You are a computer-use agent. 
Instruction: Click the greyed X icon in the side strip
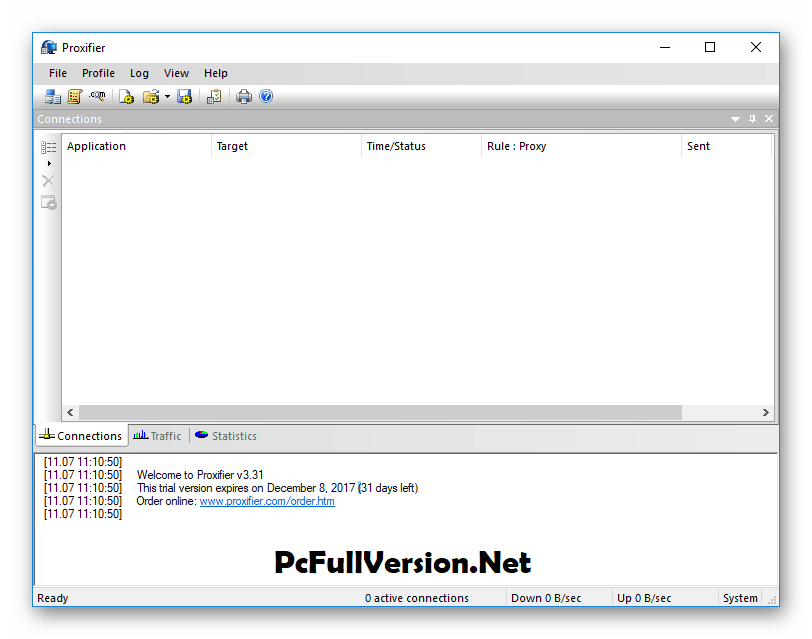49,181
